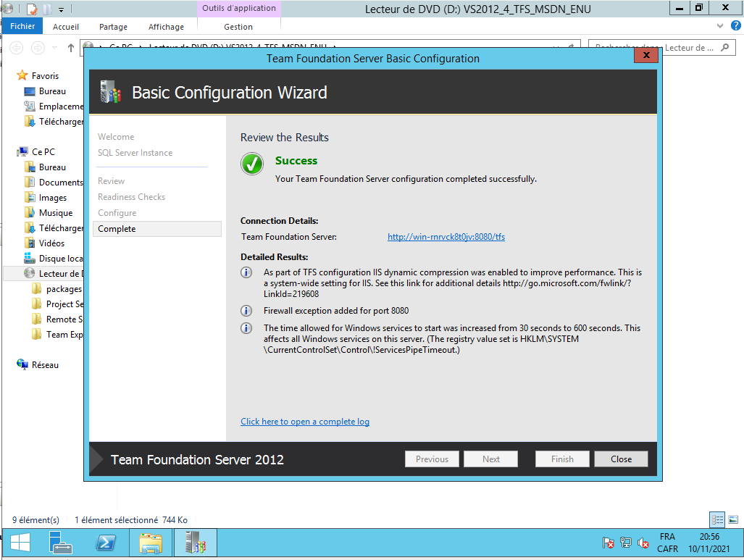Click the volume icon in system tray
The height and width of the screenshot is (560, 744).
tap(643, 543)
